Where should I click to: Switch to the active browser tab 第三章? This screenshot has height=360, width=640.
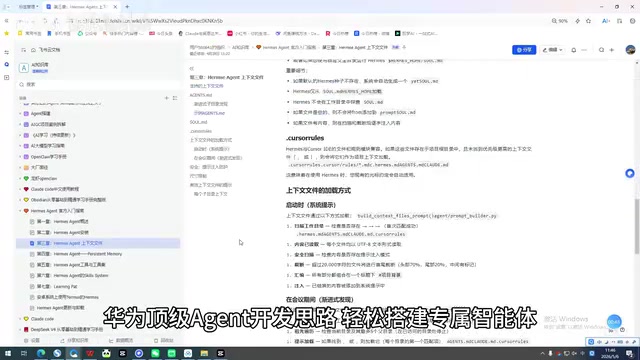81,7
